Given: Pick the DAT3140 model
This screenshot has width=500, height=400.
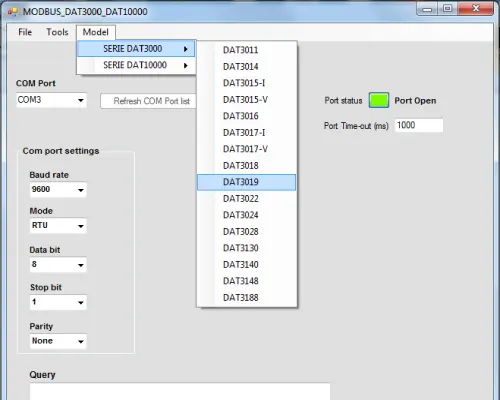Looking at the screenshot, I should tap(246, 265).
